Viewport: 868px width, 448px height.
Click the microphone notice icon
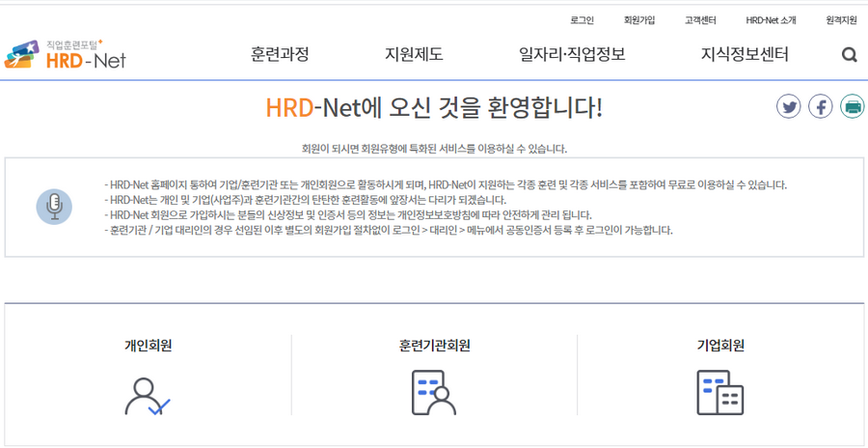(54, 207)
